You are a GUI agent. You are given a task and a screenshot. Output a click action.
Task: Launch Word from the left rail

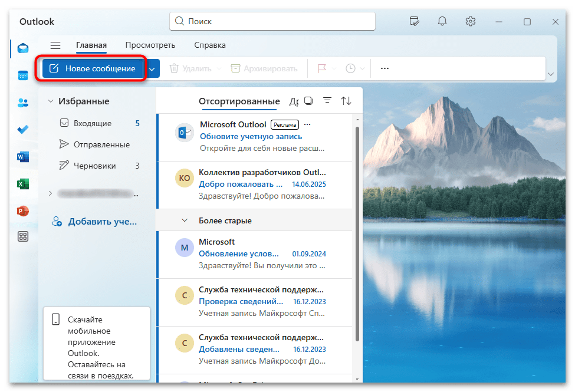(23, 157)
